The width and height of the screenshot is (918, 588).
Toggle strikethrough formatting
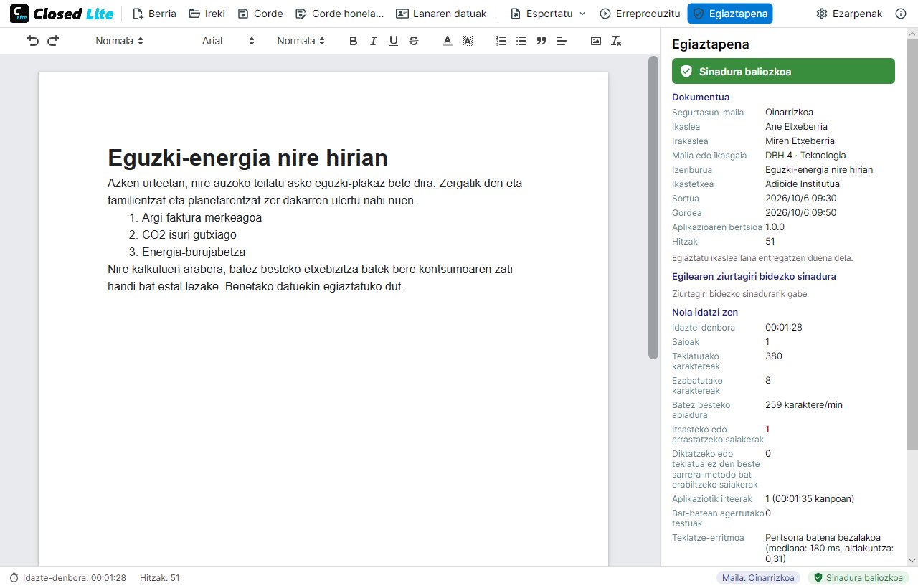tap(413, 41)
